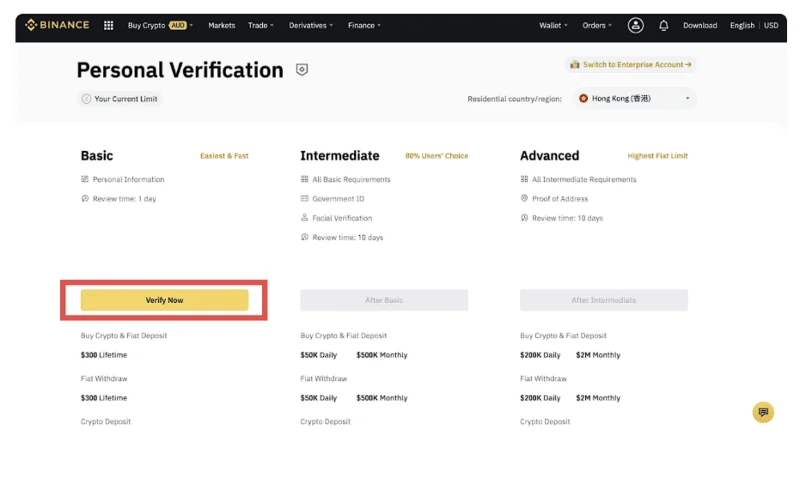Click the Advanced tier heading
The height and width of the screenshot is (483, 800).
[549, 156]
